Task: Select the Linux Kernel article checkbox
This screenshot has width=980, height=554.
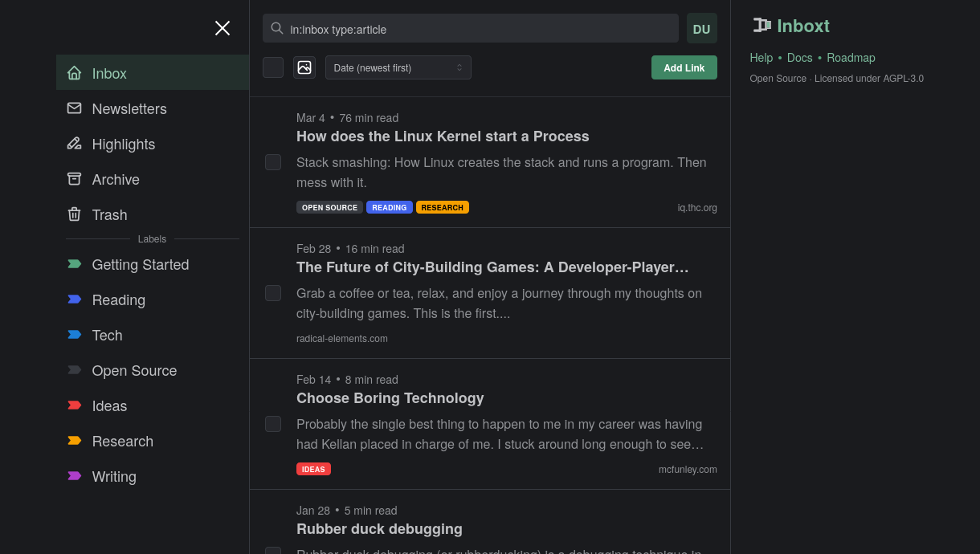Action: click(273, 162)
